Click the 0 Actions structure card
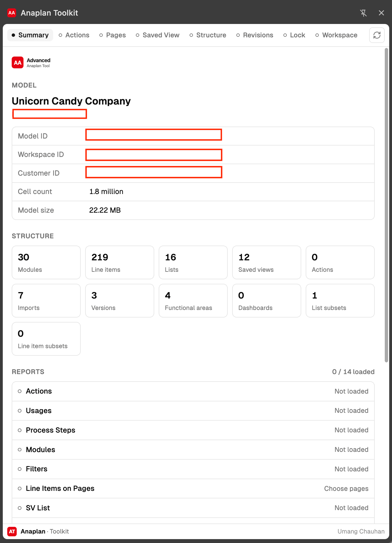 coord(340,262)
